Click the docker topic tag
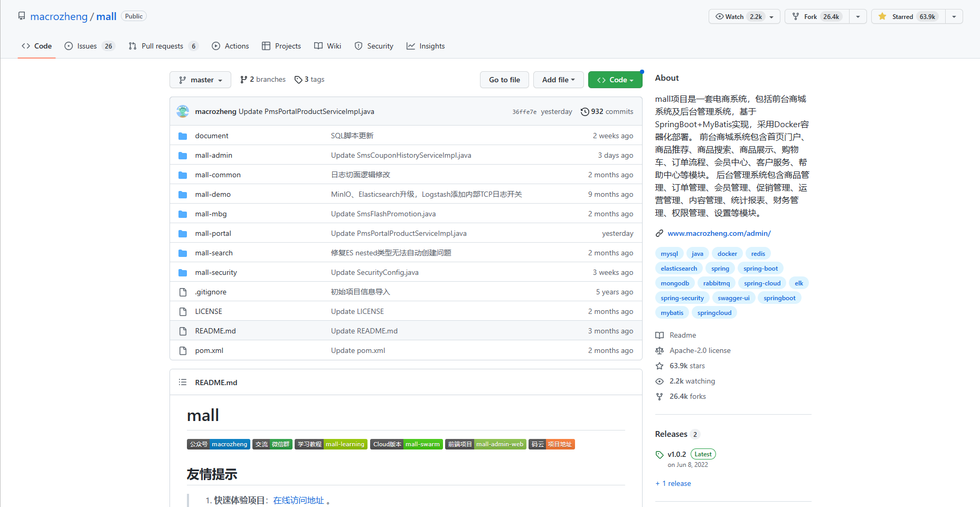This screenshot has height=507, width=980. [x=727, y=254]
